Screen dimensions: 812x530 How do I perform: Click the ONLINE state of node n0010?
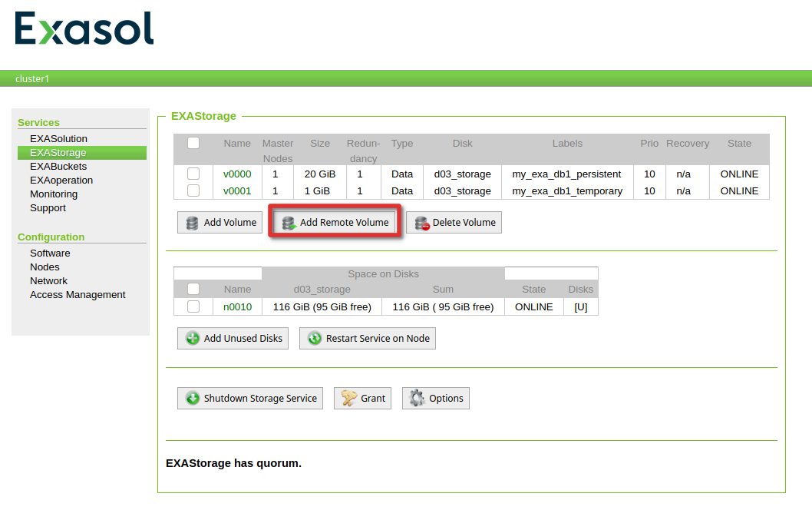[534, 307]
